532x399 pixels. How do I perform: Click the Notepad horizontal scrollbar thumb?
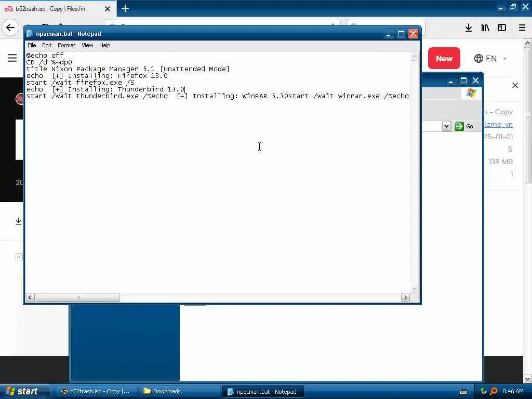coord(77,298)
